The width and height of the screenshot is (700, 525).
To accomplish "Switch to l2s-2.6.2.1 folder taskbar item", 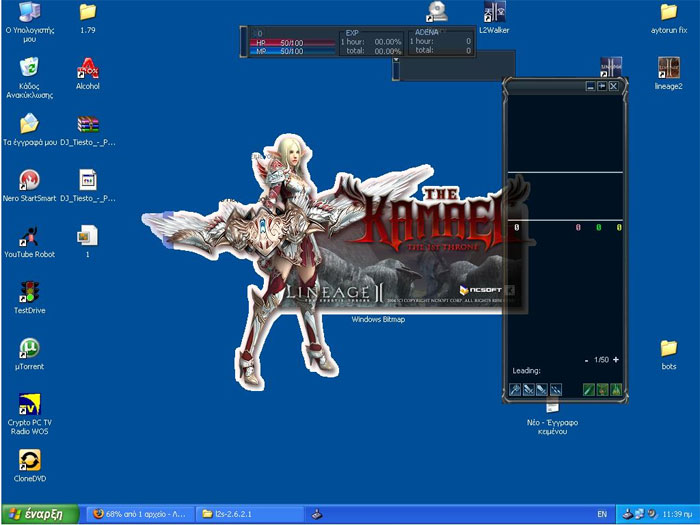I will (x=250, y=514).
